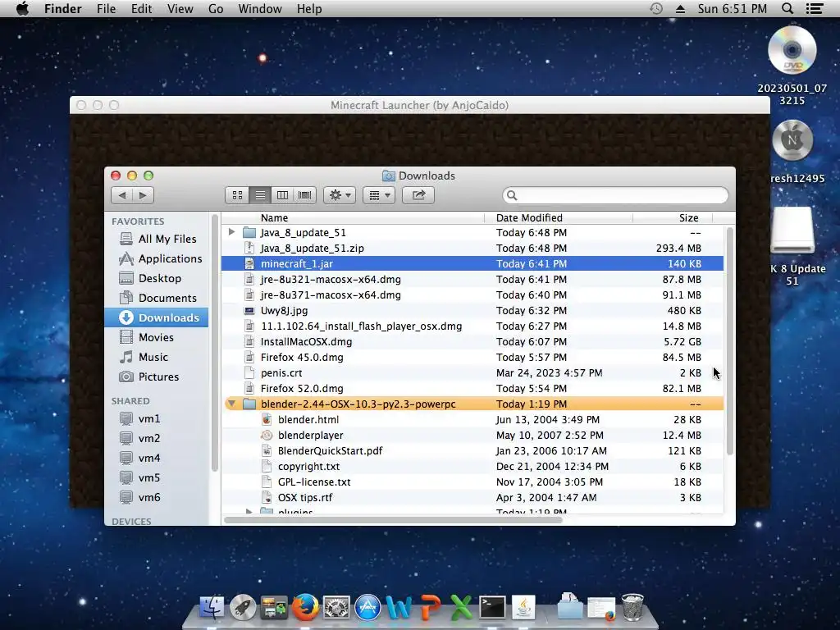Viewport: 840px width, 630px height.
Task: Sort by Name column header
Action: click(354, 217)
